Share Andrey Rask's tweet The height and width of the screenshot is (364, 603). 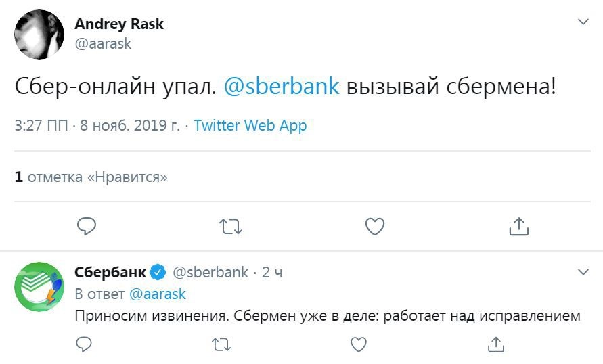coord(519,226)
